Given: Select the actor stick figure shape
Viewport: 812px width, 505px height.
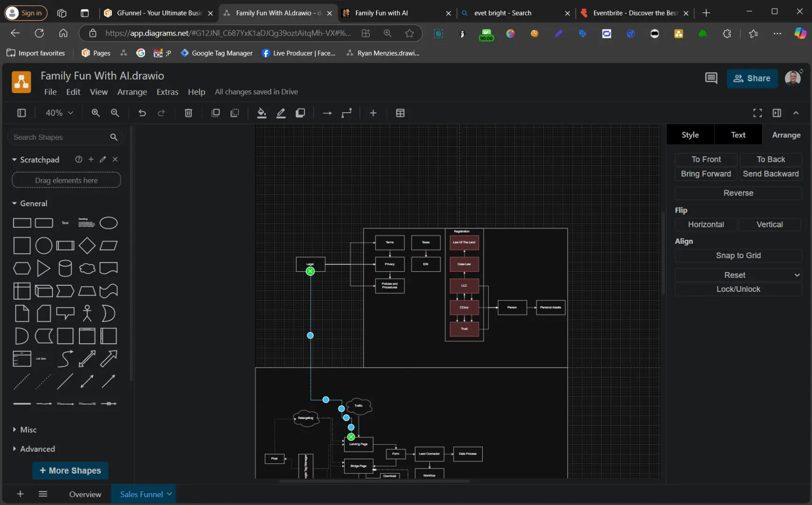Looking at the screenshot, I should tap(87, 313).
